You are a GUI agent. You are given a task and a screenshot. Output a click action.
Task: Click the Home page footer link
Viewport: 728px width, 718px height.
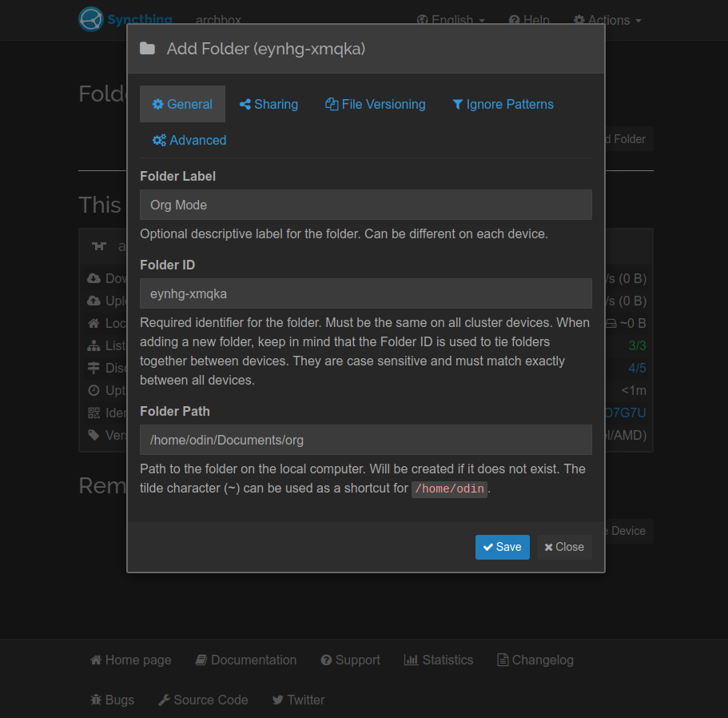point(130,660)
